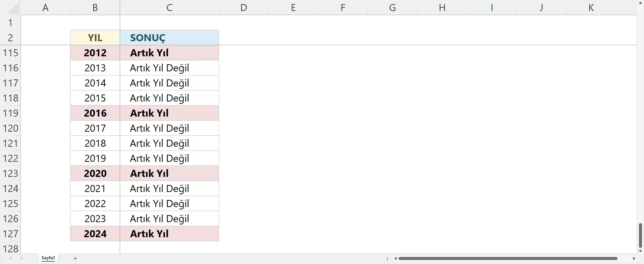
Task: Click the sheet tab bar resize handle
Action: point(387,259)
